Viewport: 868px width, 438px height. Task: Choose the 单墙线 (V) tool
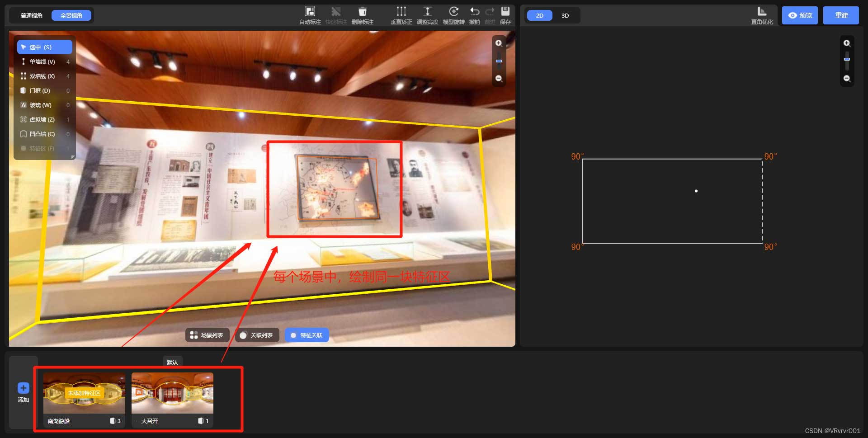pos(45,61)
